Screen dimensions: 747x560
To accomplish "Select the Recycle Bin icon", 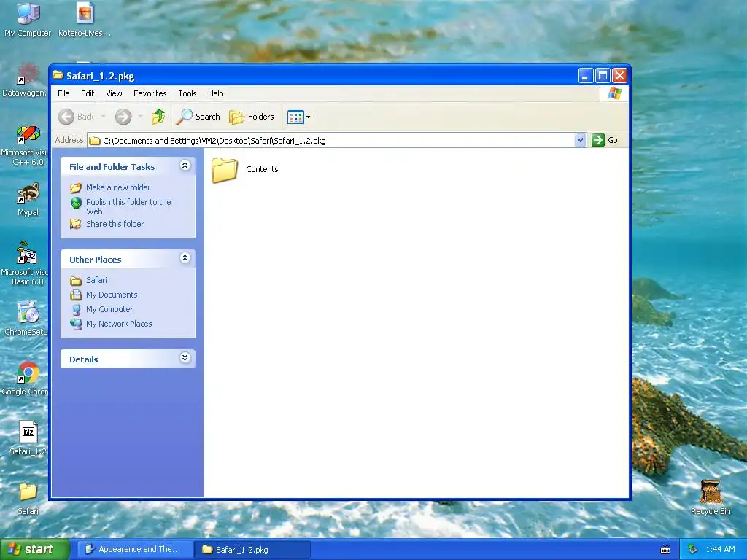I will (x=711, y=497).
